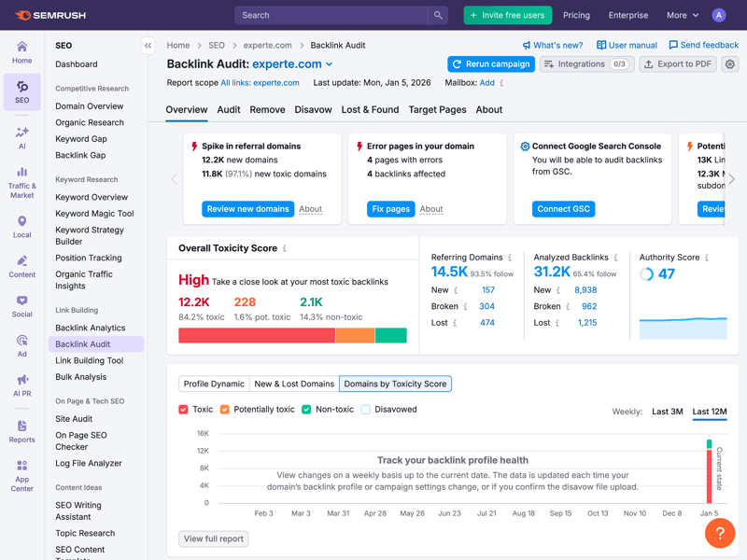Select the Profile Dynamic tab
Image resolution: width=747 pixels, height=560 pixels.
(x=214, y=384)
